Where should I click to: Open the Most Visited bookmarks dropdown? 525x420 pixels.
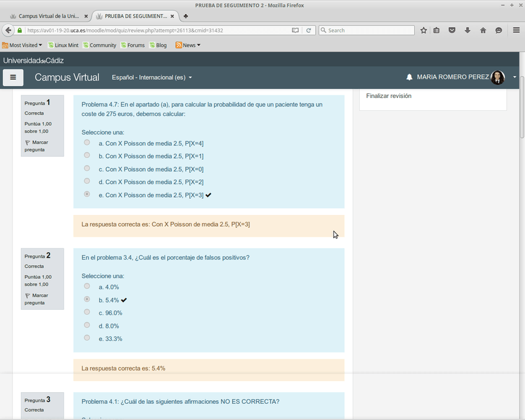pyautogui.click(x=22, y=45)
